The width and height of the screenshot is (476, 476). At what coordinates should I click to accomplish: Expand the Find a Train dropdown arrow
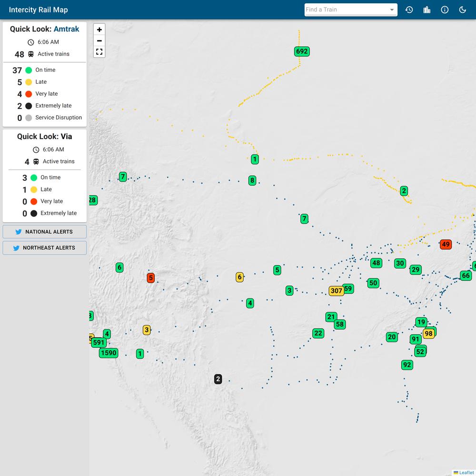(x=392, y=10)
